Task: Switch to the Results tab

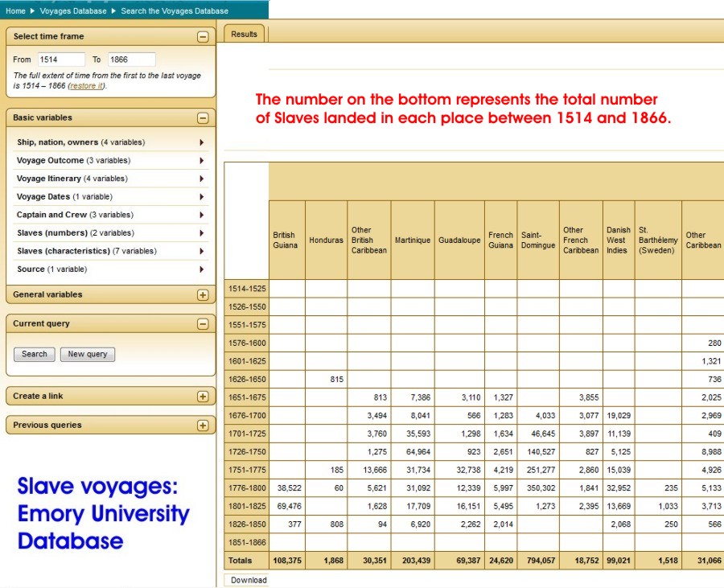Action: tap(245, 34)
